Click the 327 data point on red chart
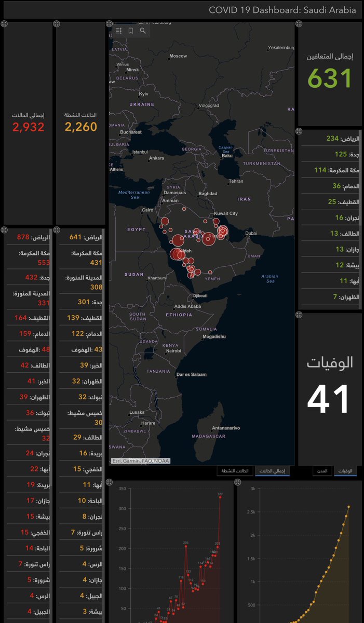The width and height of the screenshot is (364, 623). tap(220, 497)
